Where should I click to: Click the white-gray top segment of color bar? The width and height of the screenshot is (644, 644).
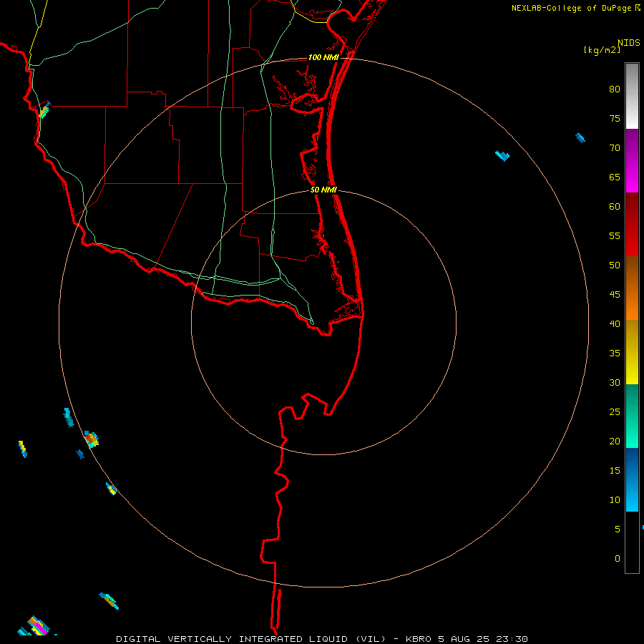pos(632,96)
